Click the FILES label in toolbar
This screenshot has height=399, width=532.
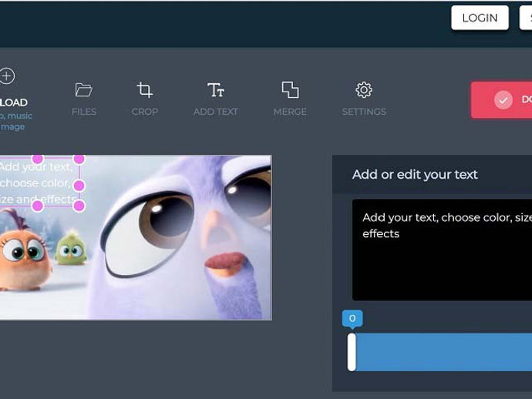(84, 112)
